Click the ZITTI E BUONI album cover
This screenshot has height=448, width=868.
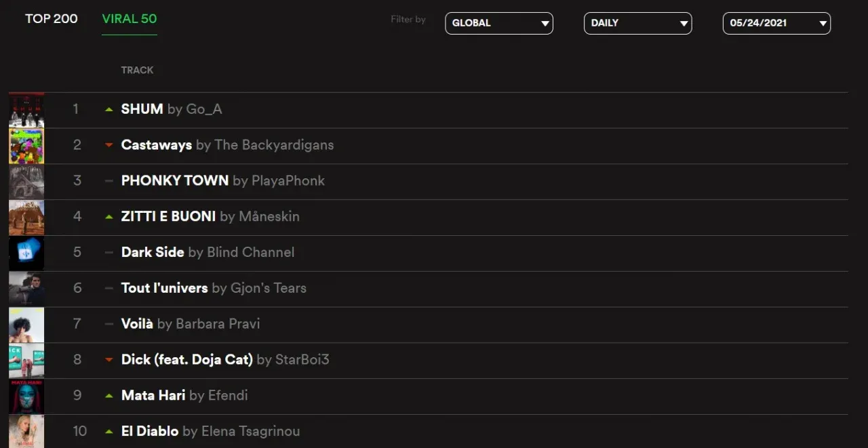tap(26, 218)
